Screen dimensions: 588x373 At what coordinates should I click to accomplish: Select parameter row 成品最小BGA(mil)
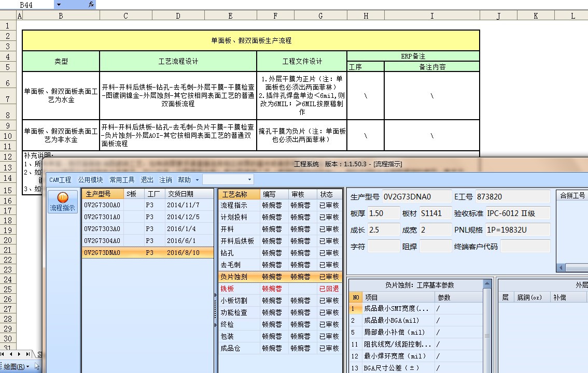click(x=416, y=320)
